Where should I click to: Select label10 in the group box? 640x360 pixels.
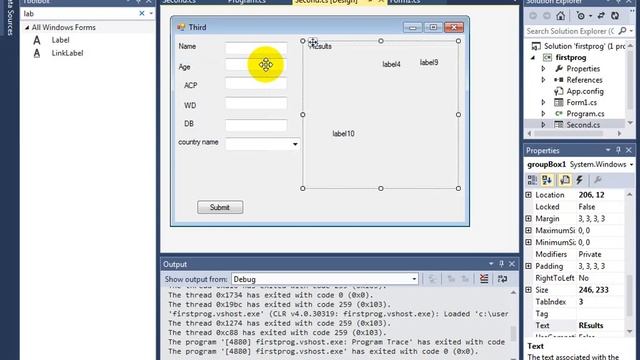tap(343, 133)
